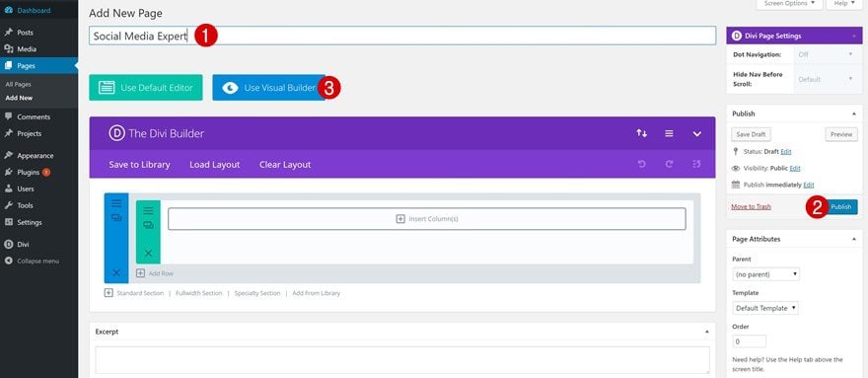Viewport: 868px width, 378px height.
Task: Open Hide Nav Before Scroll dropdown
Action: pos(826,79)
